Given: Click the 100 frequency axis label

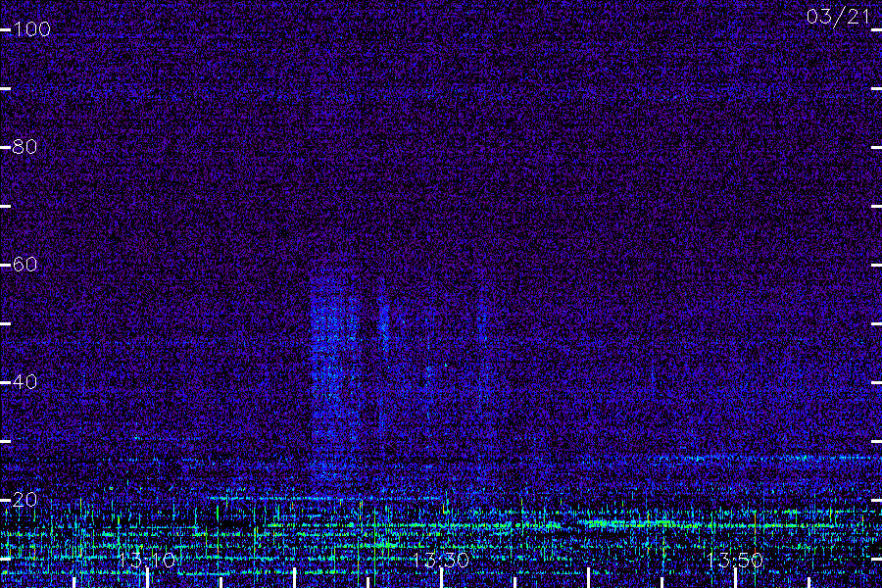Looking at the screenshot, I should click(x=31, y=29).
